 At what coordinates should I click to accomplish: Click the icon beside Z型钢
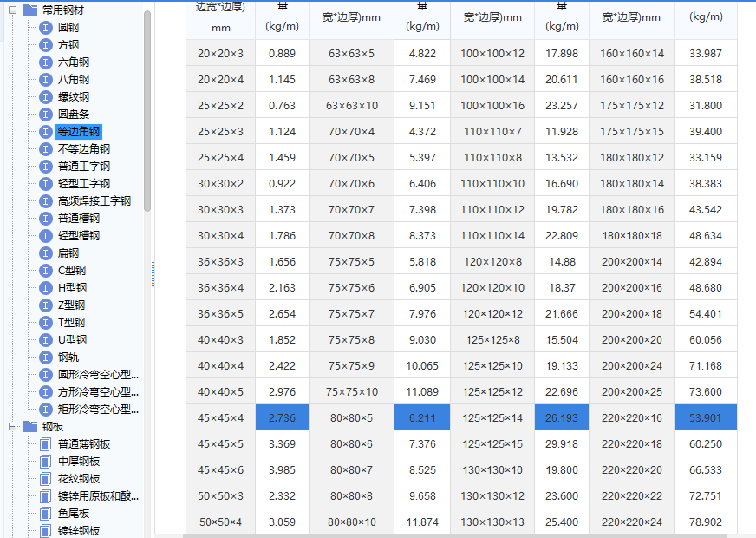click(x=45, y=305)
